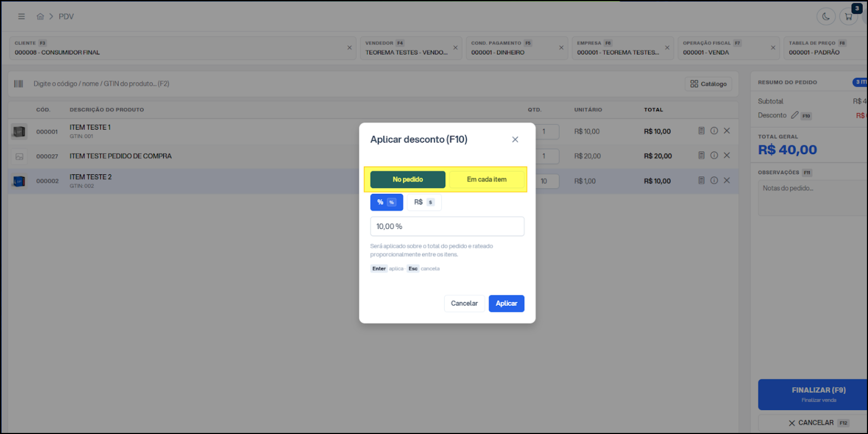This screenshot has width=868, height=434.
Task: Choose R$ value discount type
Action: (x=424, y=202)
